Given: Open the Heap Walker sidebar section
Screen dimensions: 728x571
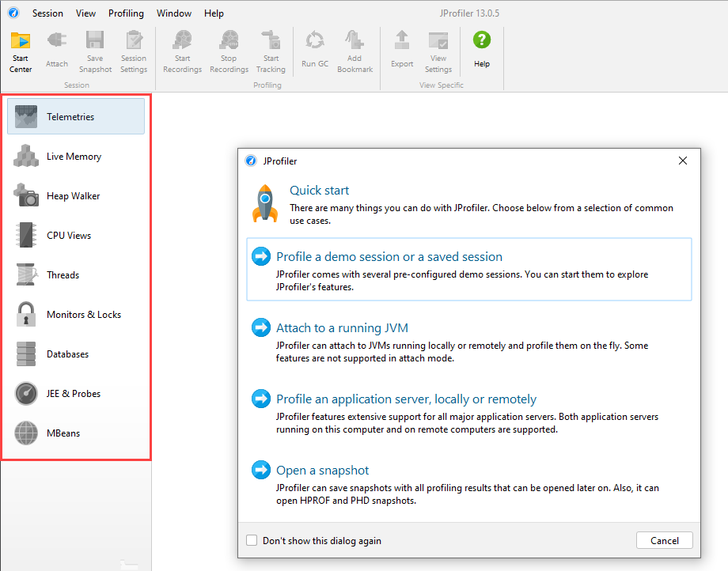Looking at the screenshot, I should tap(76, 196).
